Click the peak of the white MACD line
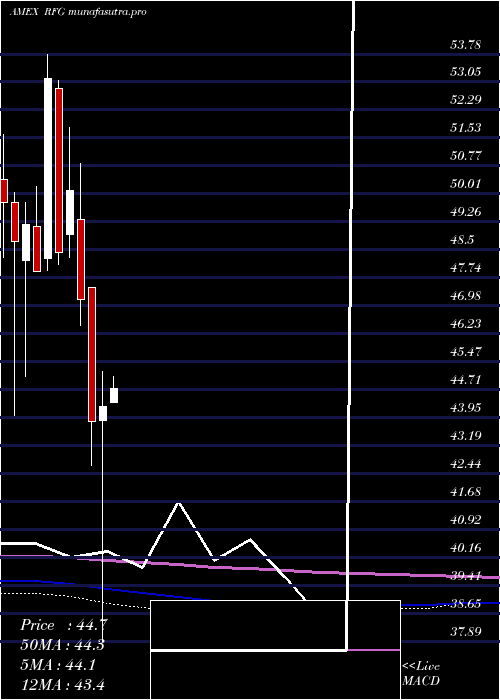 [x=179, y=504]
